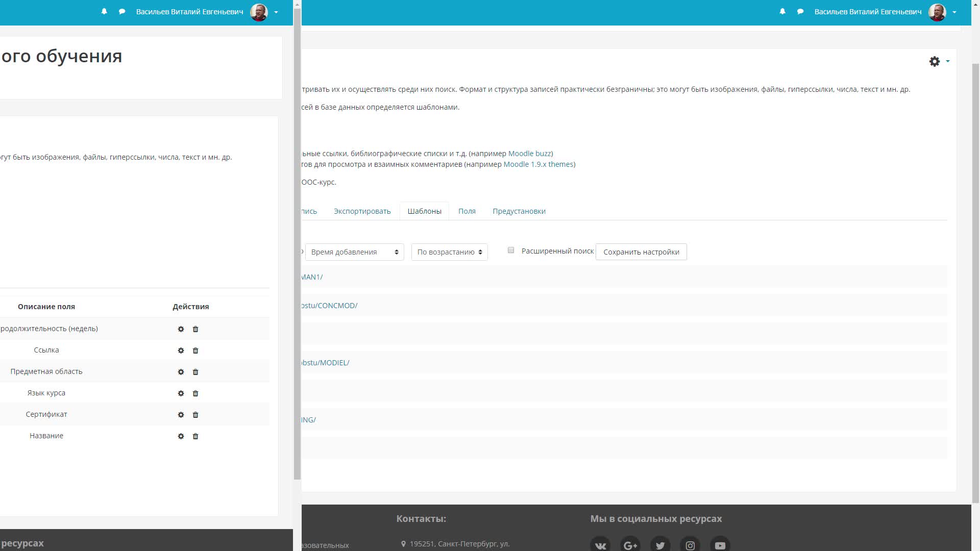Click the Описание поля column header
980x551 pixels.
pyautogui.click(x=46, y=307)
